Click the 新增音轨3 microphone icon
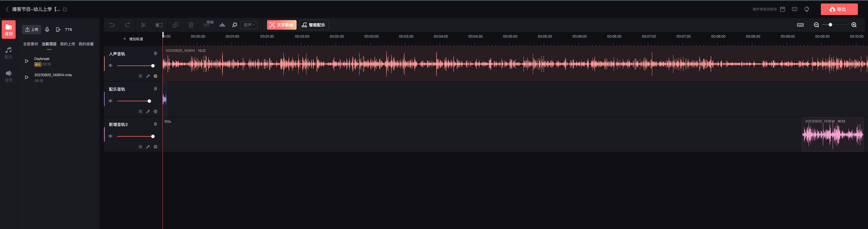 click(148, 147)
